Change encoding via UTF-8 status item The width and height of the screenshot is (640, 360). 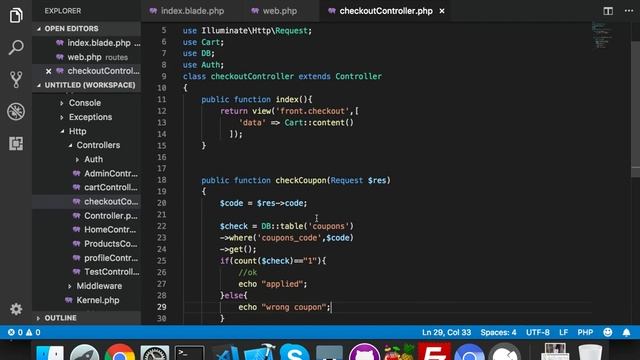tap(538, 332)
